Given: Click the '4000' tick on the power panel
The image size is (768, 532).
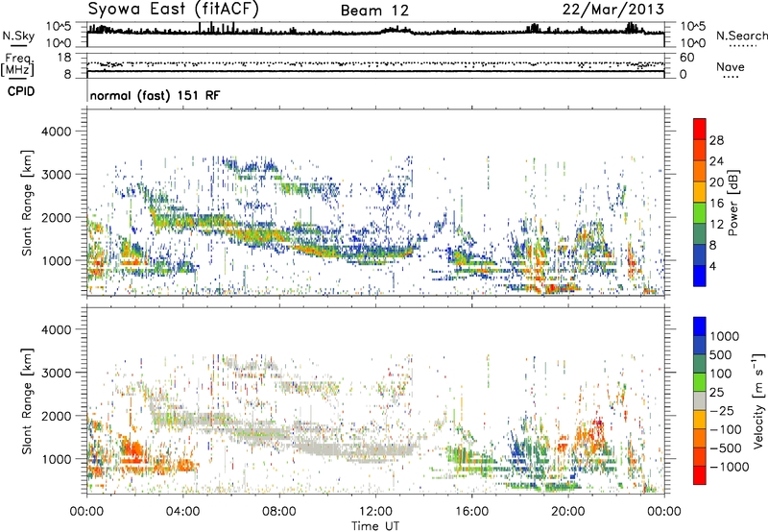Looking at the screenshot, I should point(56,132).
